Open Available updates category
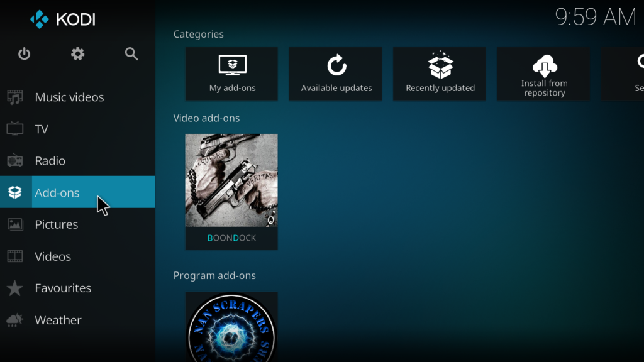This screenshot has height=362, width=644. click(x=336, y=74)
